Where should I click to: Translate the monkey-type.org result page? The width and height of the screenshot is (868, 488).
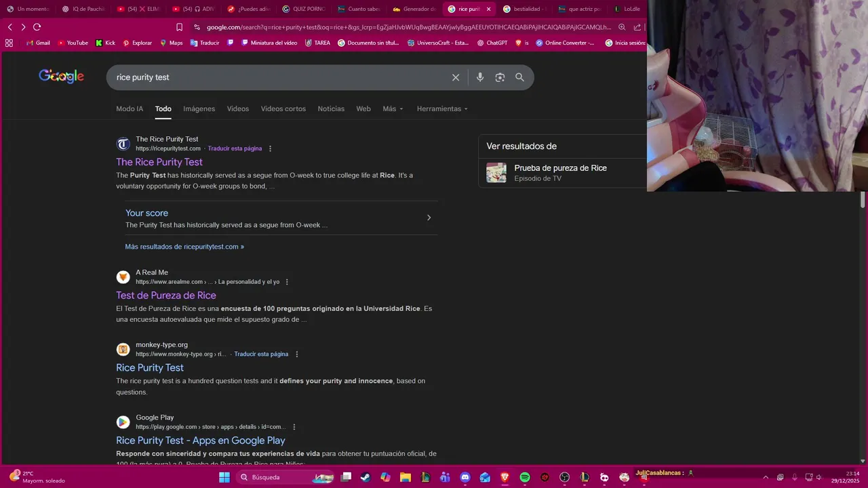pos(261,354)
